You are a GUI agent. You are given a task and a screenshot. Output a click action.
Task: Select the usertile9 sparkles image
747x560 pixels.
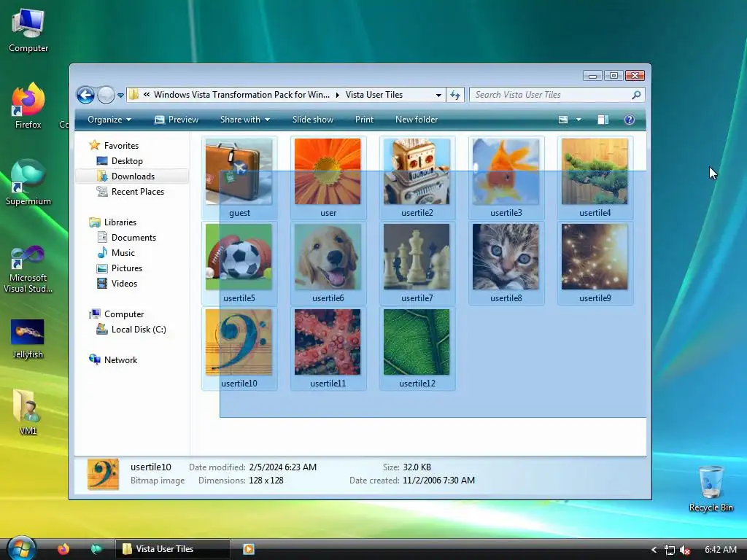click(595, 257)
